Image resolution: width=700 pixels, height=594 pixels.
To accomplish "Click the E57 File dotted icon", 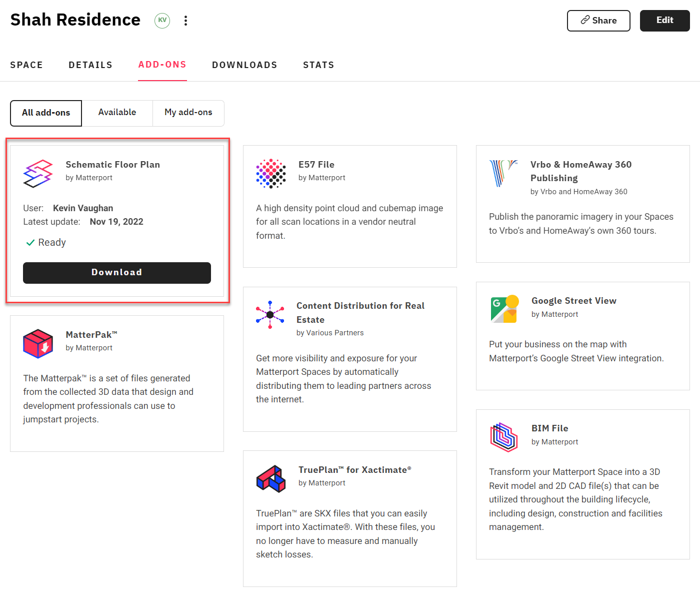I will 271,174.
